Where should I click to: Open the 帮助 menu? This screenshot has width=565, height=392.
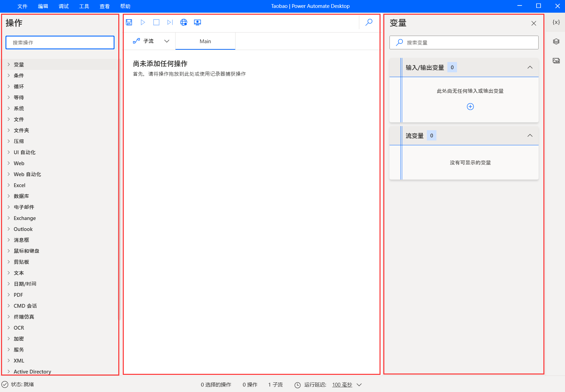click(125, 6)
